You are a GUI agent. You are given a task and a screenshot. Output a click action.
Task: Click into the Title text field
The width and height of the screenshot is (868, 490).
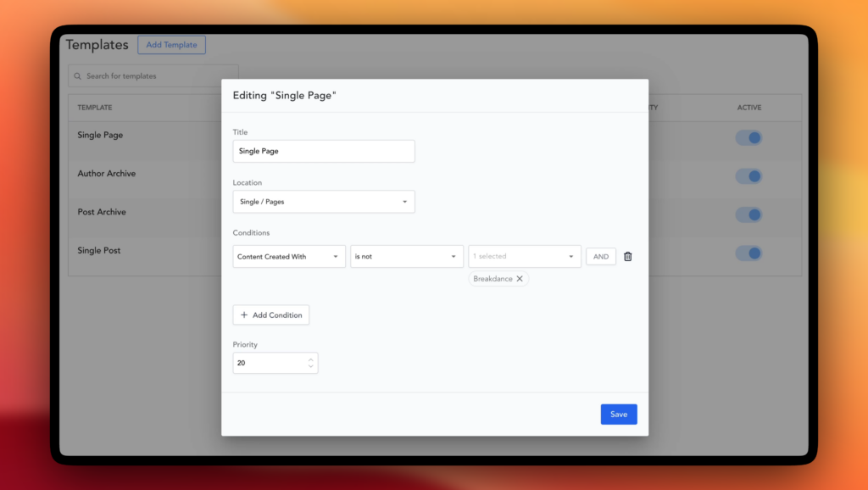(323, 151)
